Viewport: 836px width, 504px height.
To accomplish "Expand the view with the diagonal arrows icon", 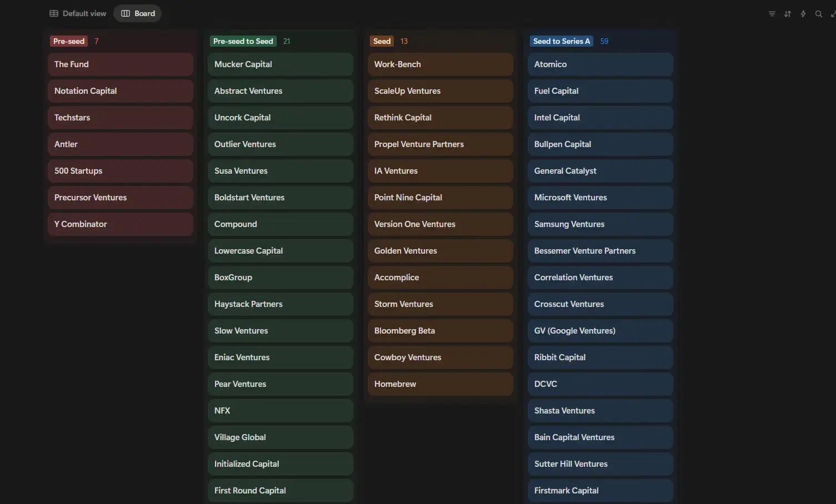I will [833, 13].
